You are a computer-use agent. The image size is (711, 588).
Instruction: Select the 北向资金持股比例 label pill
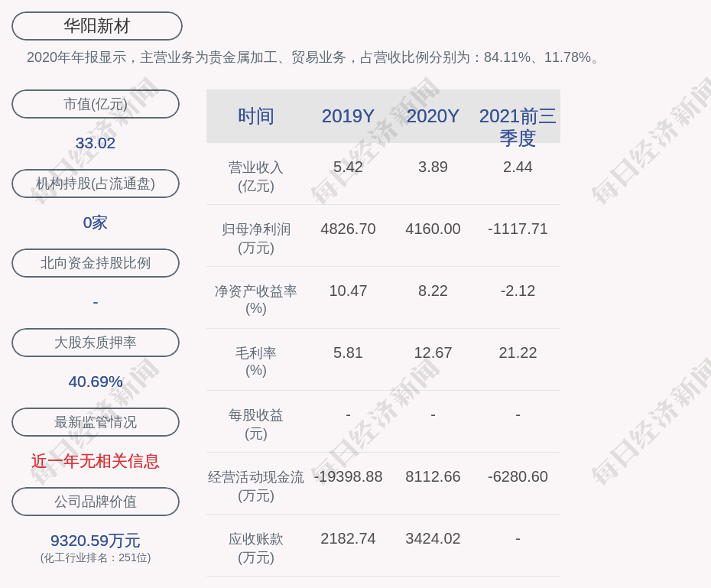96,263
